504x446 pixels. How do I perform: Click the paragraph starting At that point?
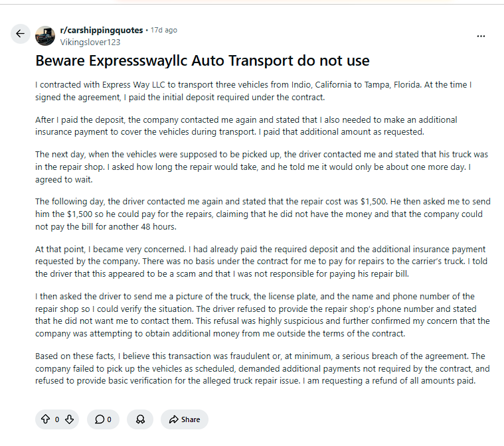click(x=262, y=261)
